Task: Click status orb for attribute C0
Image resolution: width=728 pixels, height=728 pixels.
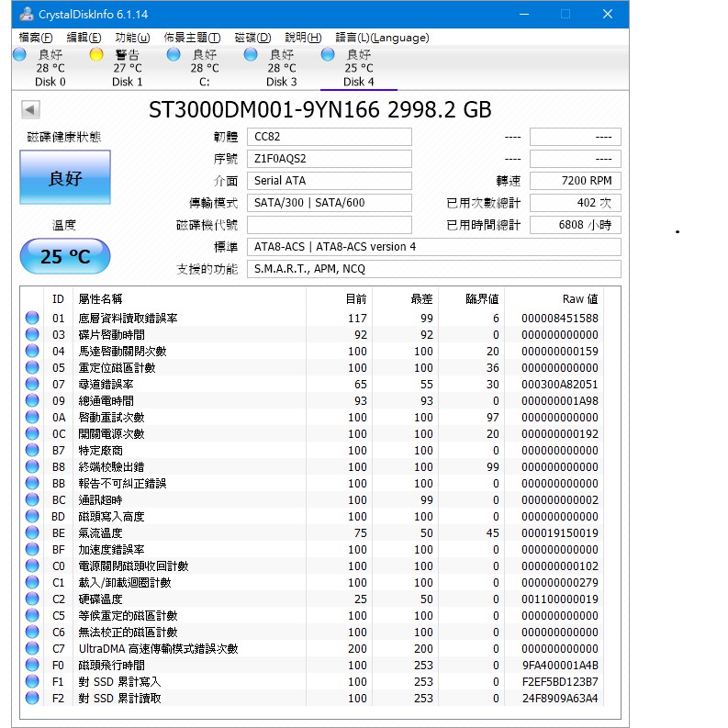Action: 32,566
